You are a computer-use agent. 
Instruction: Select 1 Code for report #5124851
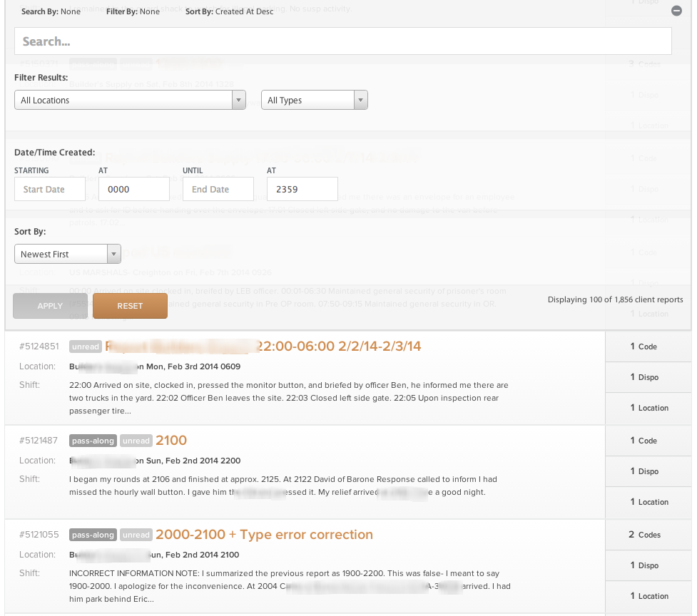648,346
